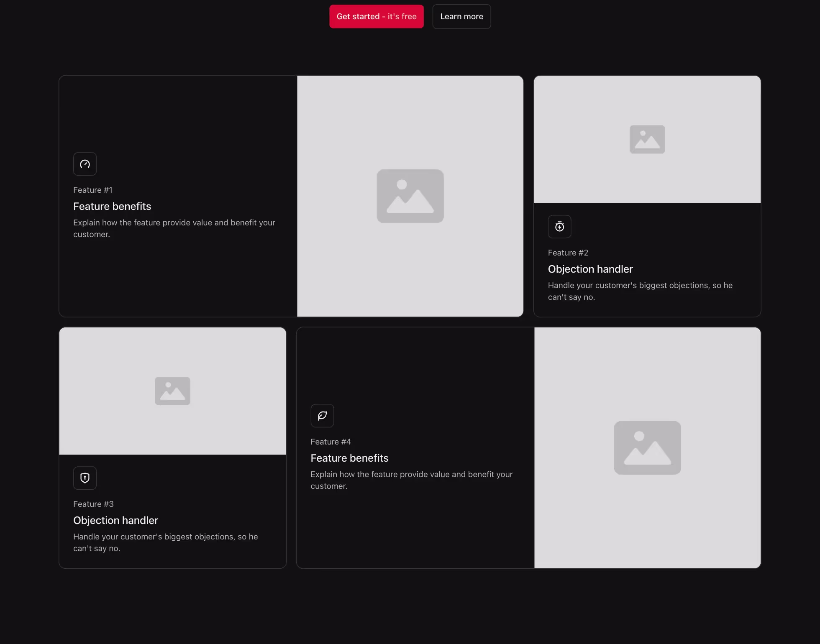The image size is (820, 644).
Task: Click the Feature #2 label text
Action: [x=568, y=253]
